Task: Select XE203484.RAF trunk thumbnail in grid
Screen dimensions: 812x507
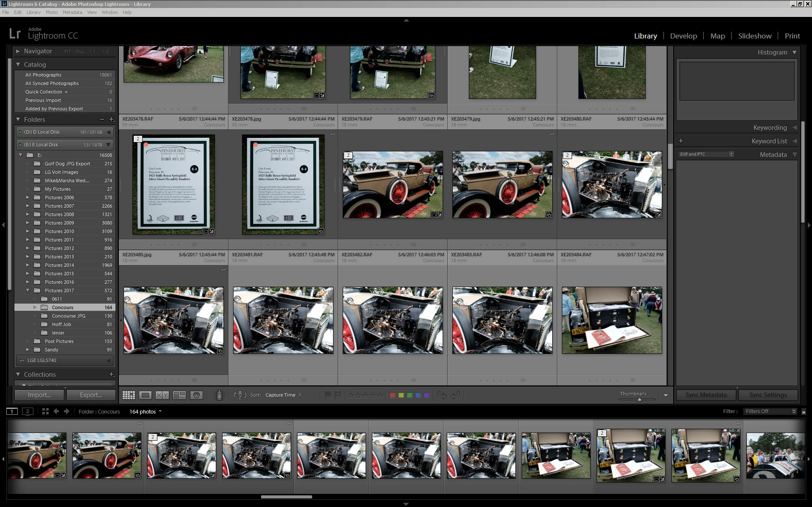Action: (612, 321)
